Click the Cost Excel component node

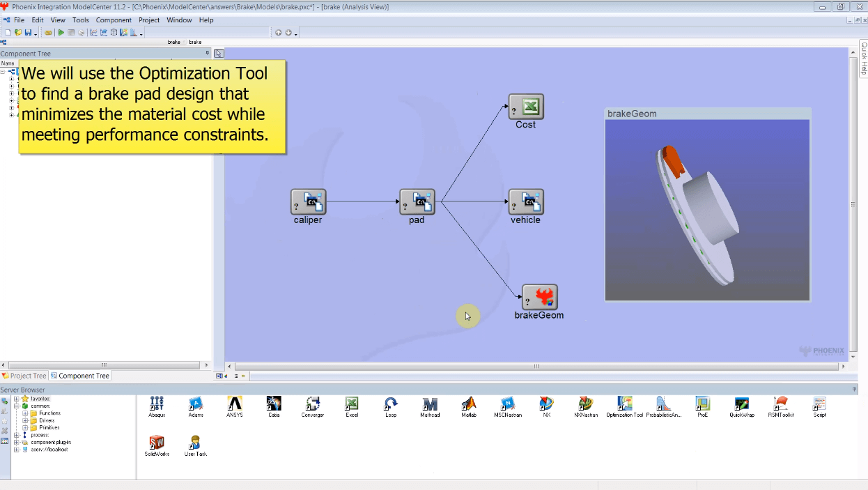[526, 107]
